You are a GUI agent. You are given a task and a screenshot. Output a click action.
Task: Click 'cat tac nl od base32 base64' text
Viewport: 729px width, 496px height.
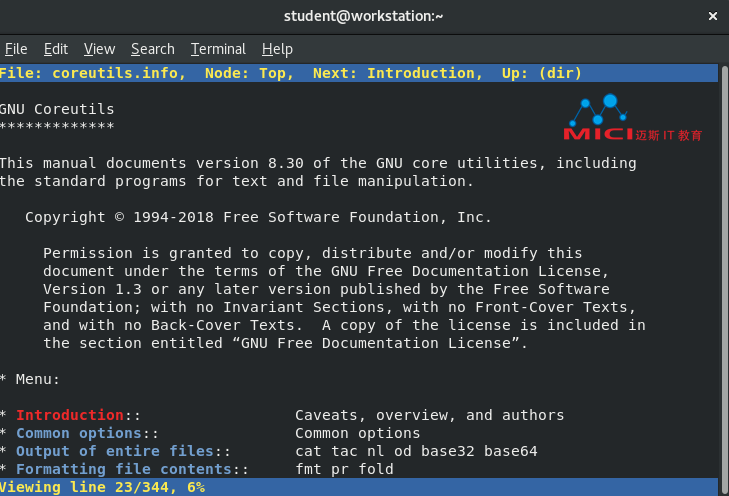(416, 451)
